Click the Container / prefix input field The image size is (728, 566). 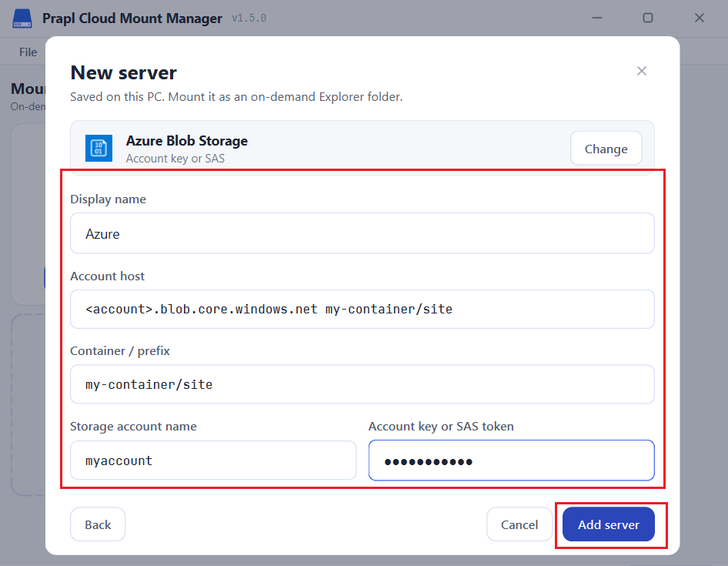click(362, 384)
